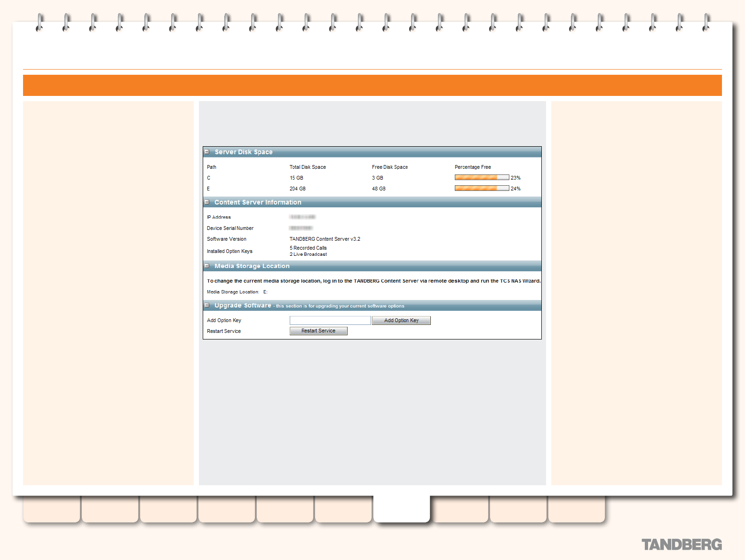Click the "Device Serial Number" label

click(230, 228)
